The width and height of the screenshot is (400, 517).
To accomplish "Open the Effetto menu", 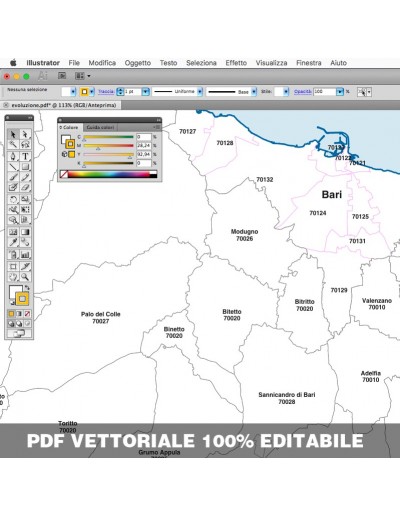I will point(236,63).
